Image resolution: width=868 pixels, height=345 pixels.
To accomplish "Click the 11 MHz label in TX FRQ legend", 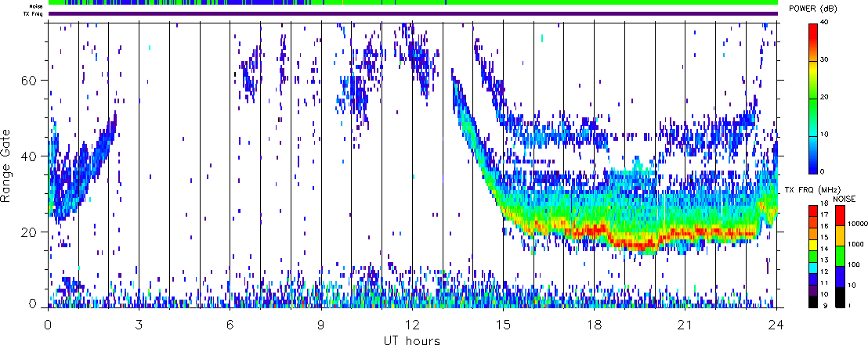I will (x=825, y=282).
